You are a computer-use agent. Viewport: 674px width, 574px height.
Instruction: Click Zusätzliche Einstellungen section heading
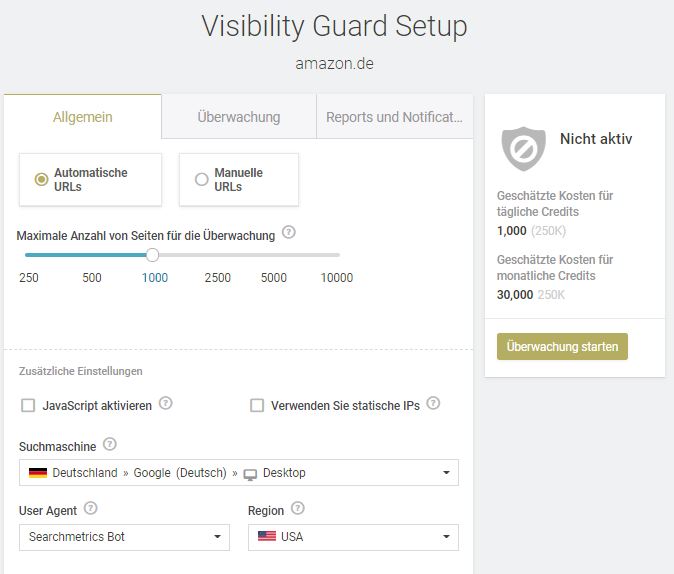tap(80, 371)
